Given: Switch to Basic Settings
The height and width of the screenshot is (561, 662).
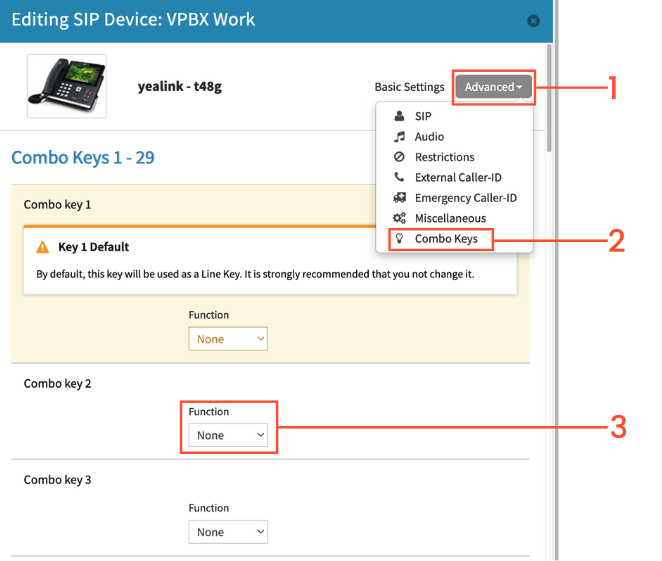Looking at the screenshot, I should pyautogui.click(x=410, y=87).
